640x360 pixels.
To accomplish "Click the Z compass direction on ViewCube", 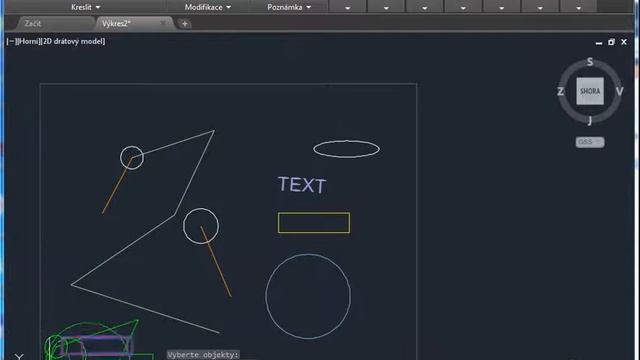I will (x=560, y=91).
